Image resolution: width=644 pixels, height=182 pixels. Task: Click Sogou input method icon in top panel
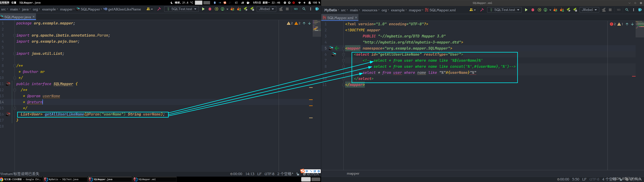coord(225,3)
